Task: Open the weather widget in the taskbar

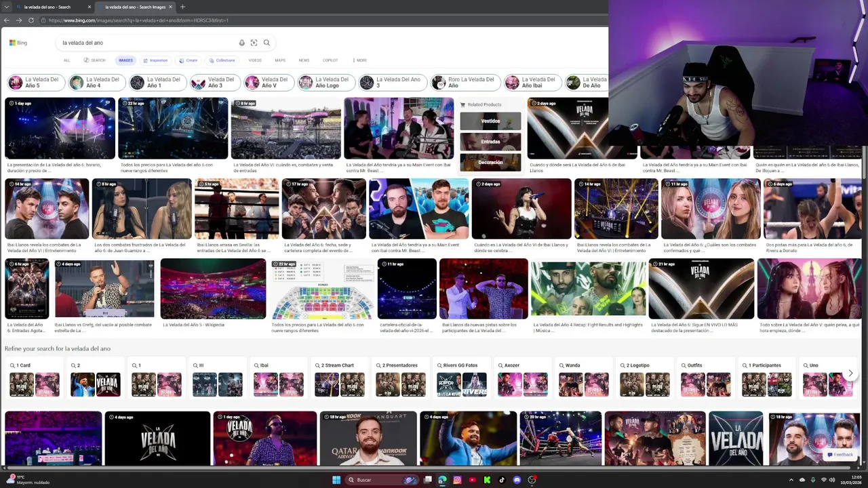Action: pos(27,480)
